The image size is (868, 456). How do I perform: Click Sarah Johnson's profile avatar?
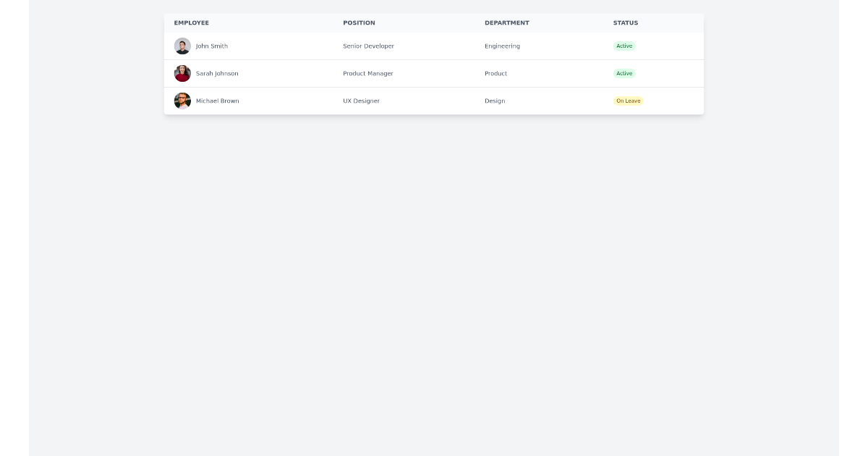pyautogui.click(x=182, y=73)
